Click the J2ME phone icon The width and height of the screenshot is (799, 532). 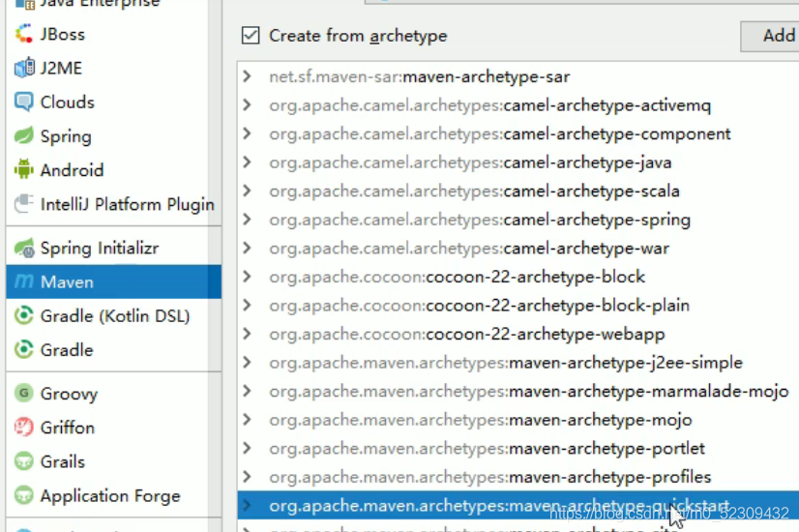pyautogui.click(x=24, y=68)
